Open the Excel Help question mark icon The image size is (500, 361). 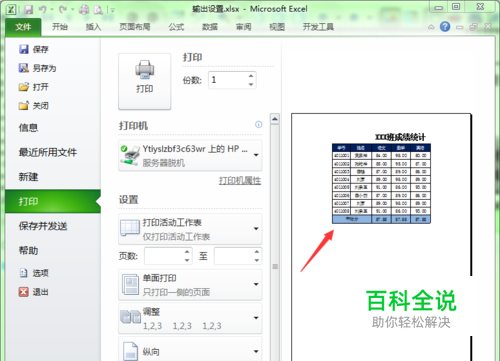coord(445,27)
